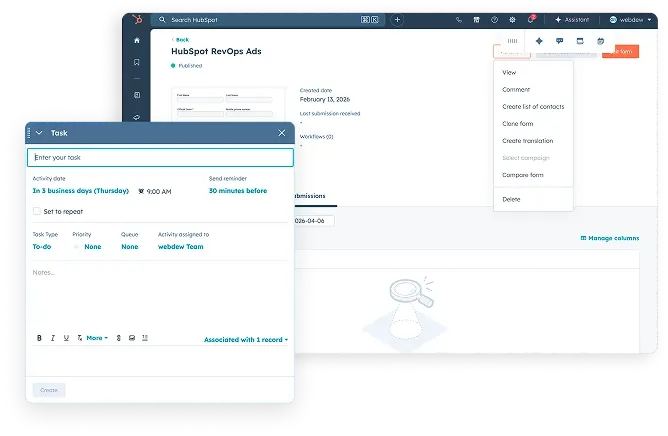668x436 pixels.
Task: Click the Enter your task field
Action: (160, 157)
